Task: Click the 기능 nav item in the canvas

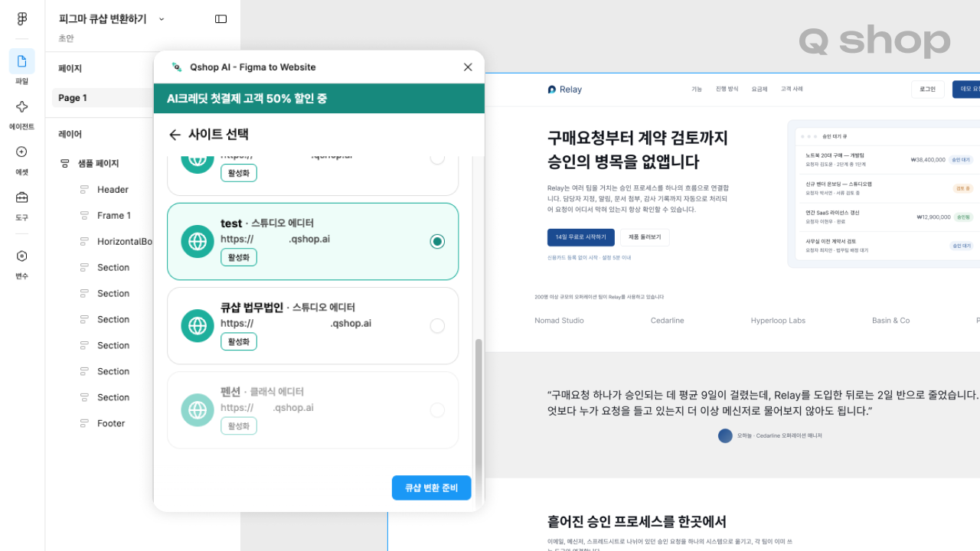Action: pos(697,90)
